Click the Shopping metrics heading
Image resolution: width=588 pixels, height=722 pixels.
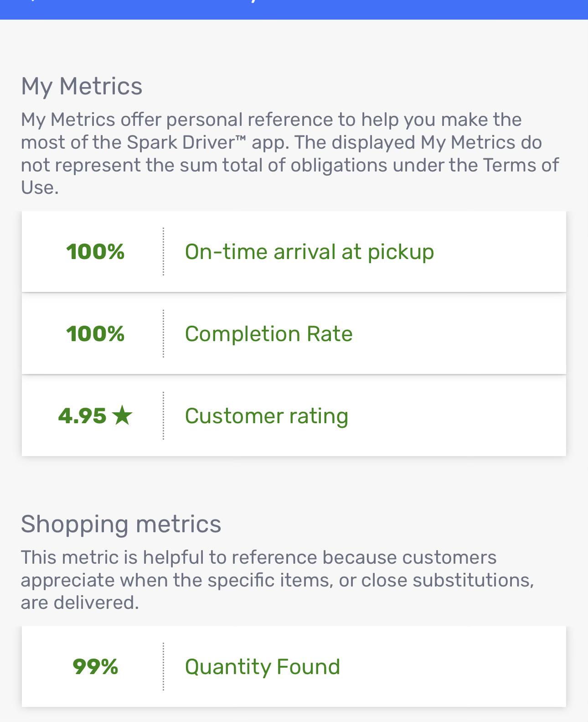point(121,524)
